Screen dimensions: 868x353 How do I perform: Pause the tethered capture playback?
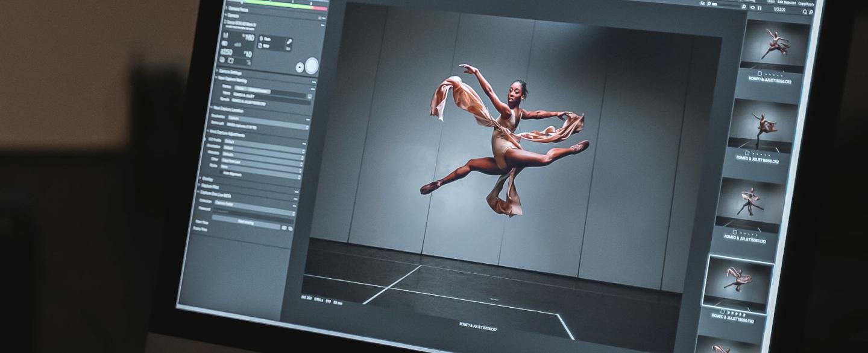pos(759,8)
